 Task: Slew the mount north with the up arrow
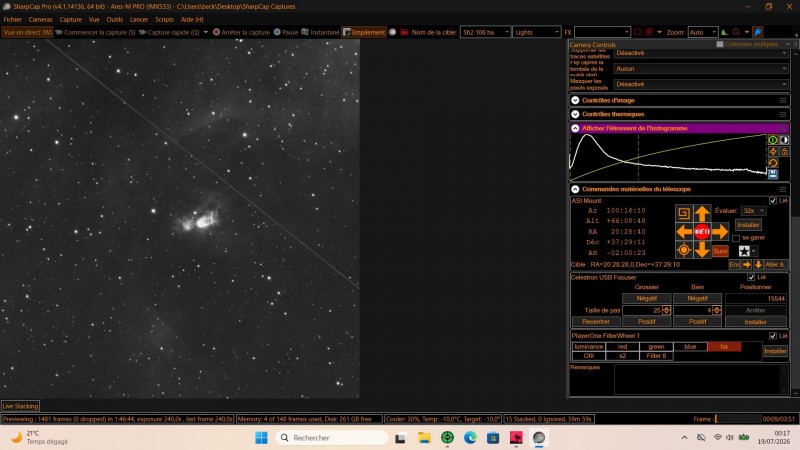click(702, 213)
